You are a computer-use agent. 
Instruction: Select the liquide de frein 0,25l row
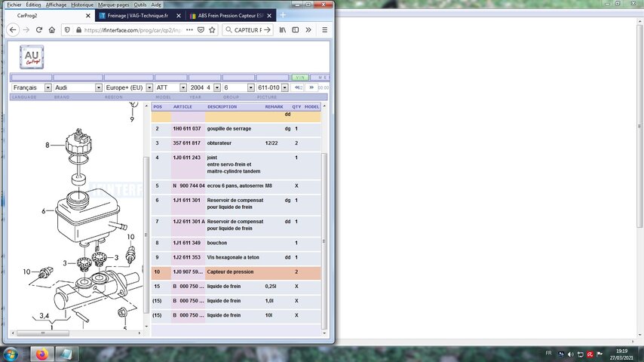point(236,287)
